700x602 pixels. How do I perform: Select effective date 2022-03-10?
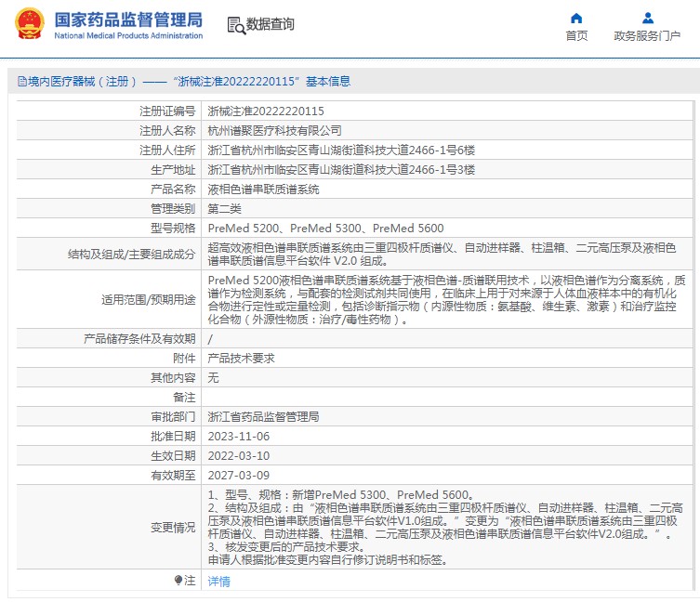pos(239,456)
